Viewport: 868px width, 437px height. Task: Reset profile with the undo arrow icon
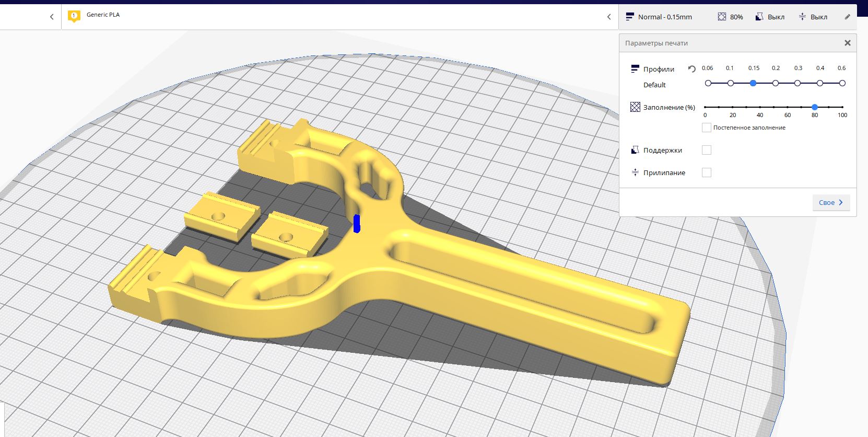tap(692, 69)
